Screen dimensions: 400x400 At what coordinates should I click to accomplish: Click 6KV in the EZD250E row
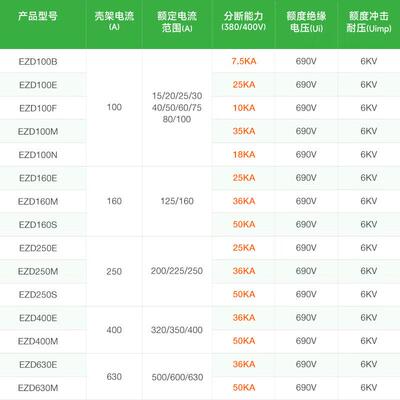point(369,248)
